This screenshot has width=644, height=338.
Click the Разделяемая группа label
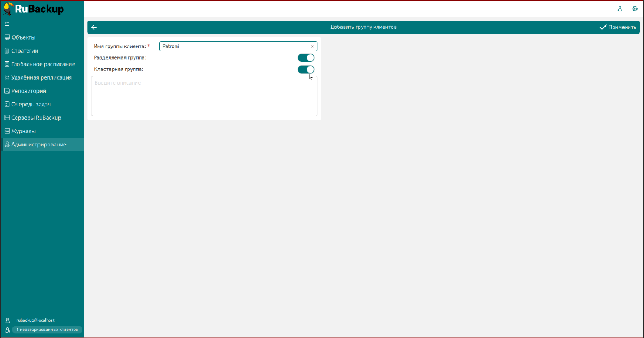(120, 57)
